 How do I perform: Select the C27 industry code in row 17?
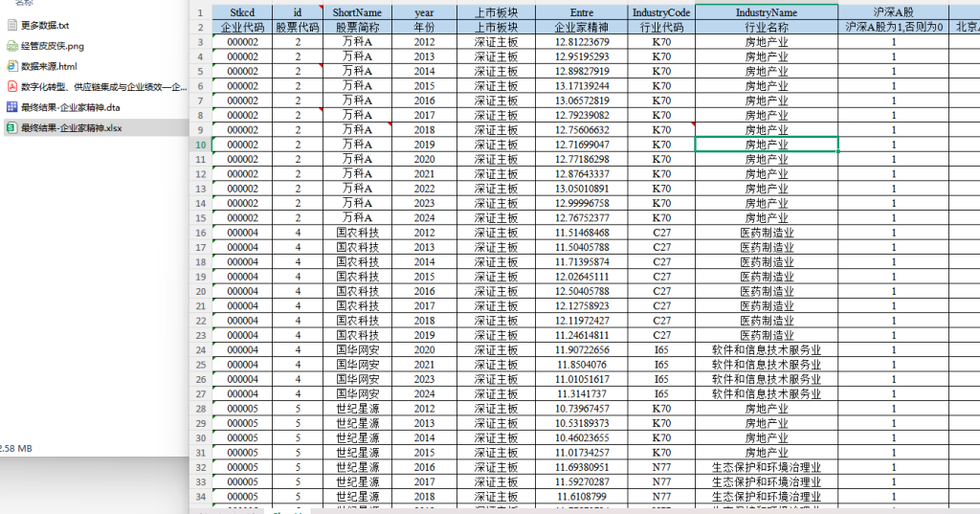click(x=661, y=248)
